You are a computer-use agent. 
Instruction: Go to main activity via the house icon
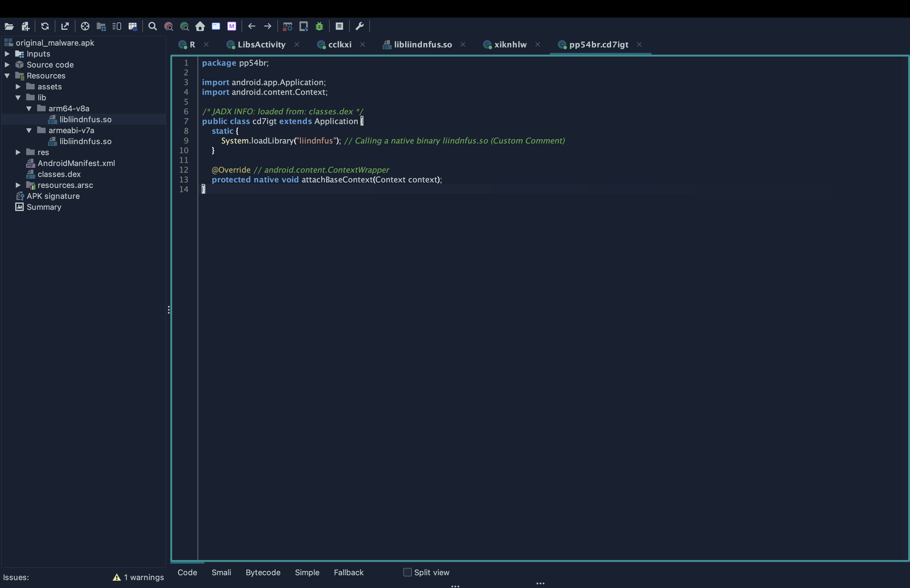(200, 26)
